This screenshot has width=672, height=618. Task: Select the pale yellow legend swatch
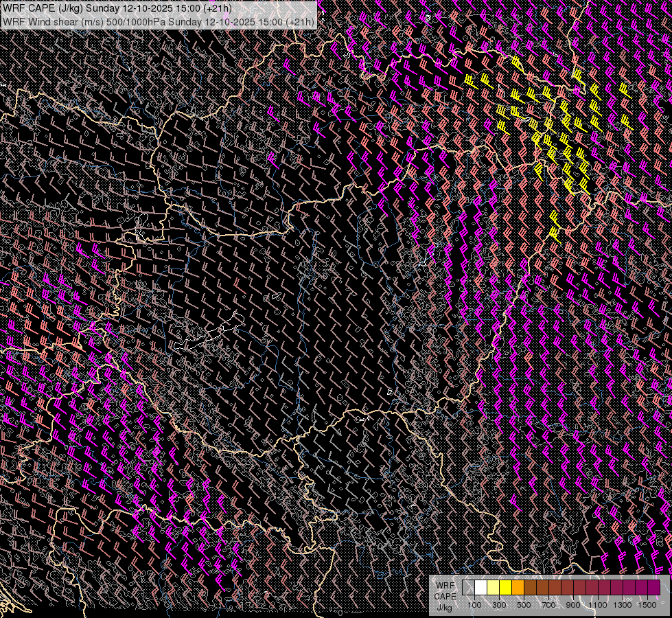pyautogui.click(x=493, y=587)
